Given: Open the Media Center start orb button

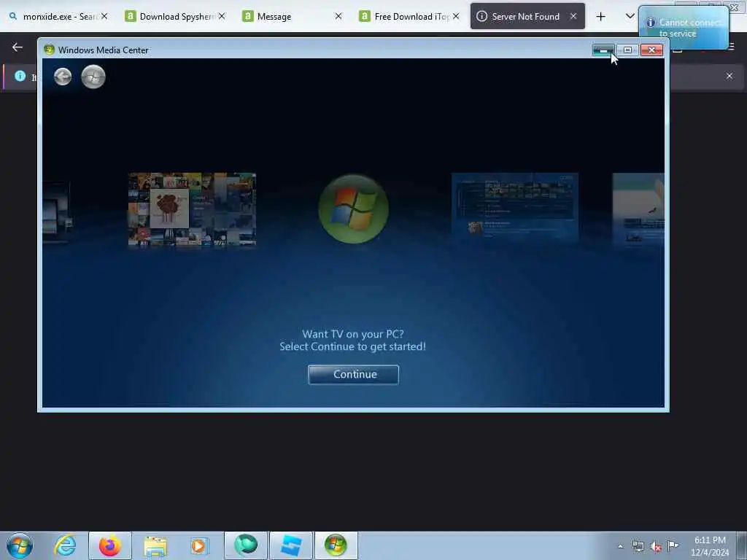Looking at the screenshot, I should (93, 77).
